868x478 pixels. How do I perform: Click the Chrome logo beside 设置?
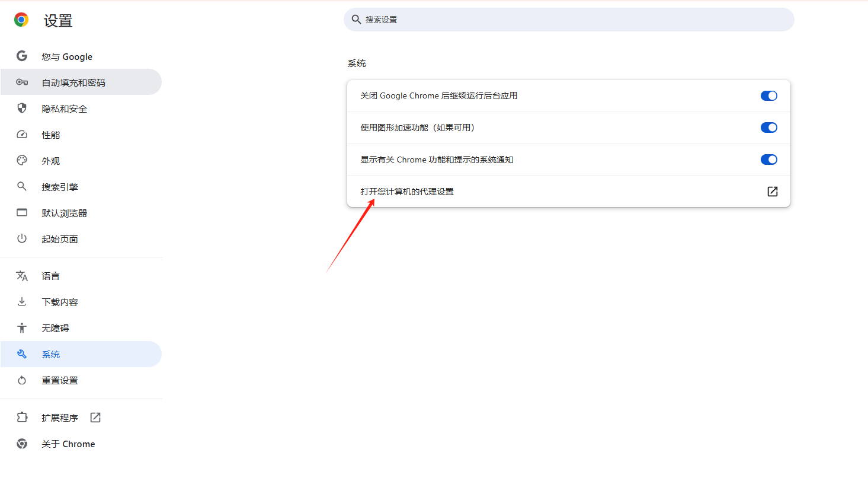point(21,20)
